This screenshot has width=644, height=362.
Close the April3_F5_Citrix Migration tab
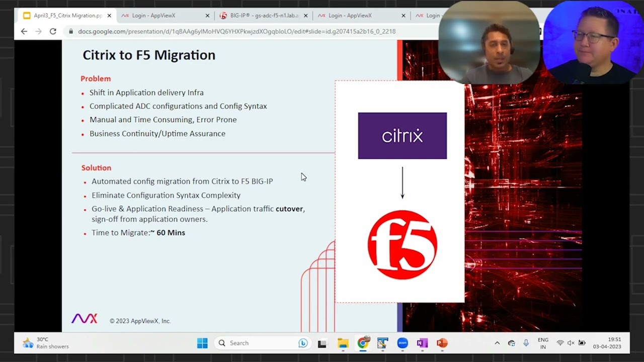[x=109, y=16]
